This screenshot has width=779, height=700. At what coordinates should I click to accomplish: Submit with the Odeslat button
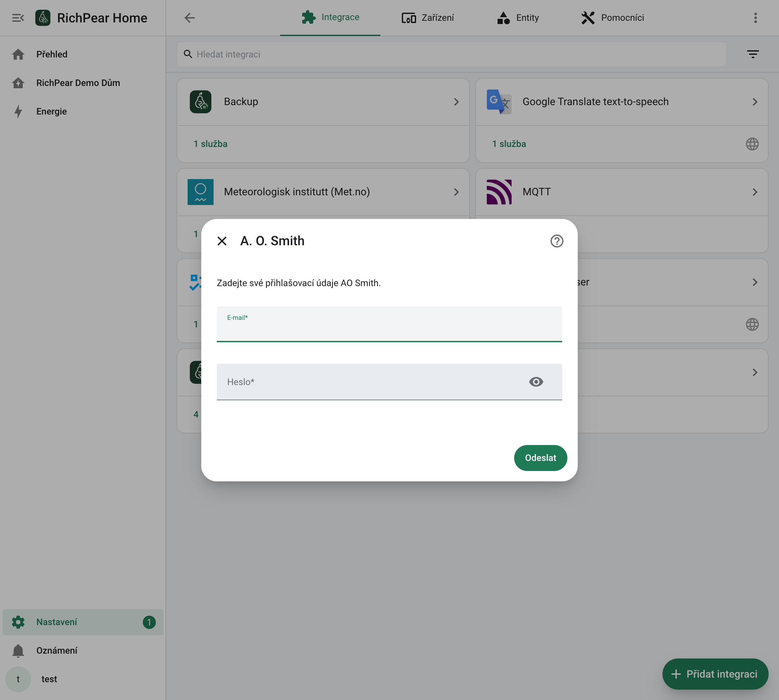click(x=540, y=458)
